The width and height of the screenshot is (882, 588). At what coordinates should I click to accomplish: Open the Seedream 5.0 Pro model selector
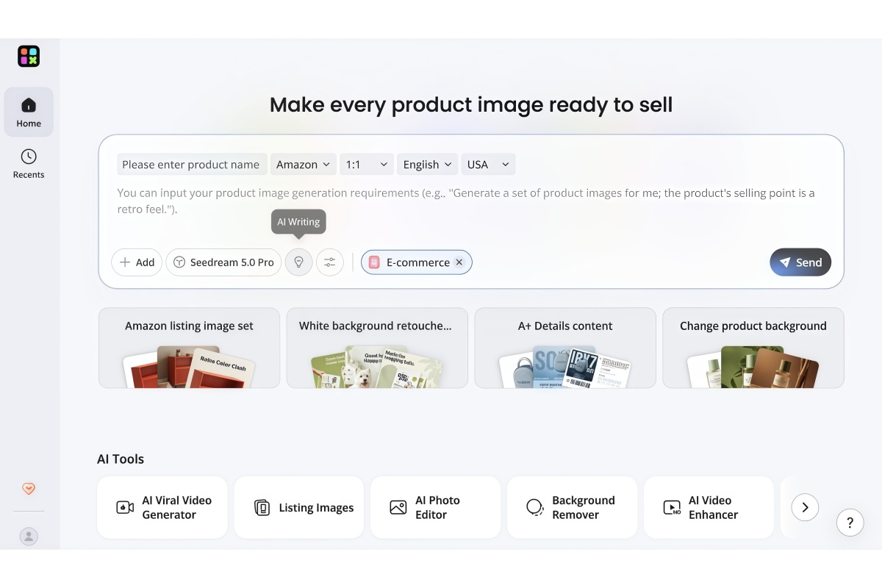(223, 262)
